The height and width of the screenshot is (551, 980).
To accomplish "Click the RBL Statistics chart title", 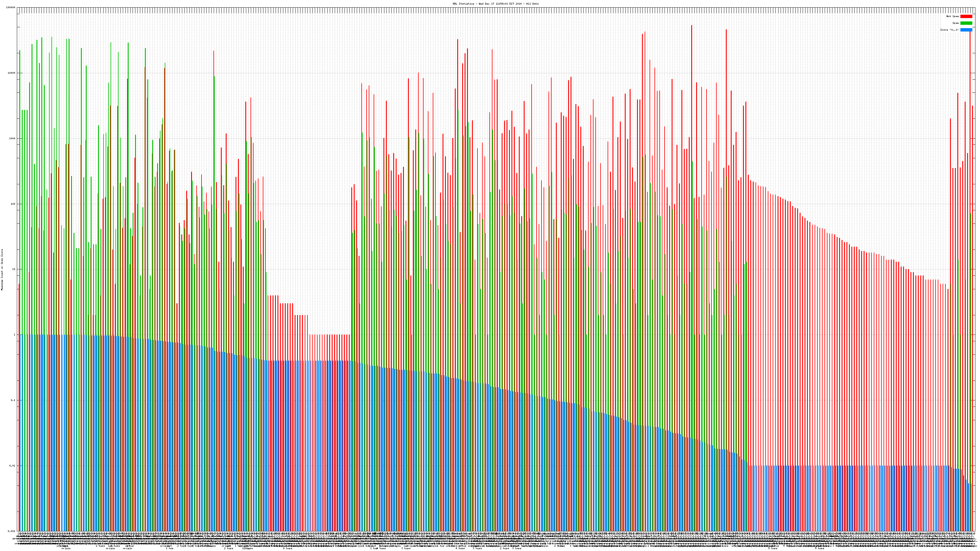I will click(x=495, y=4).
